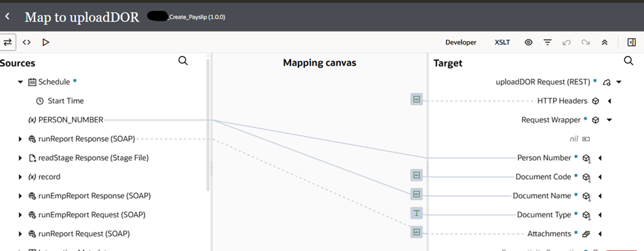Screen dimensions: 644x251
Task: Redo the mapping change
Action: tap(585, 42)
